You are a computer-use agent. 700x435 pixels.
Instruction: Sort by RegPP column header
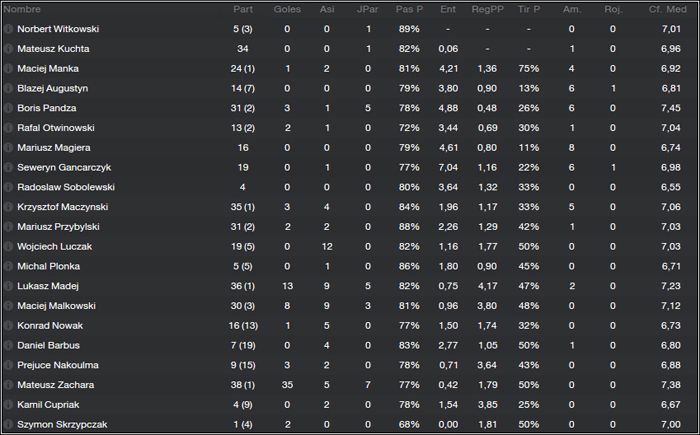click(x=488, y=9)
